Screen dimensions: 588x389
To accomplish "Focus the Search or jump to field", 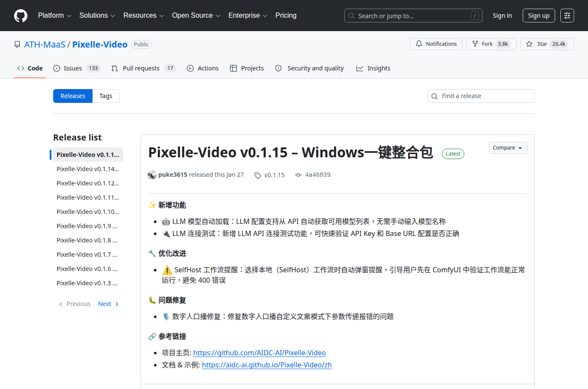I will 413,16.
